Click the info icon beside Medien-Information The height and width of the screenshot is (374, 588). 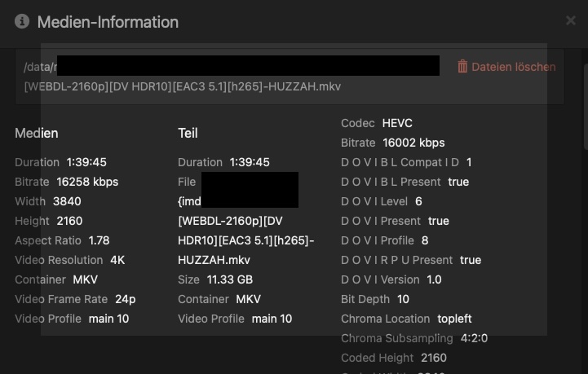(x=22, y=22)
